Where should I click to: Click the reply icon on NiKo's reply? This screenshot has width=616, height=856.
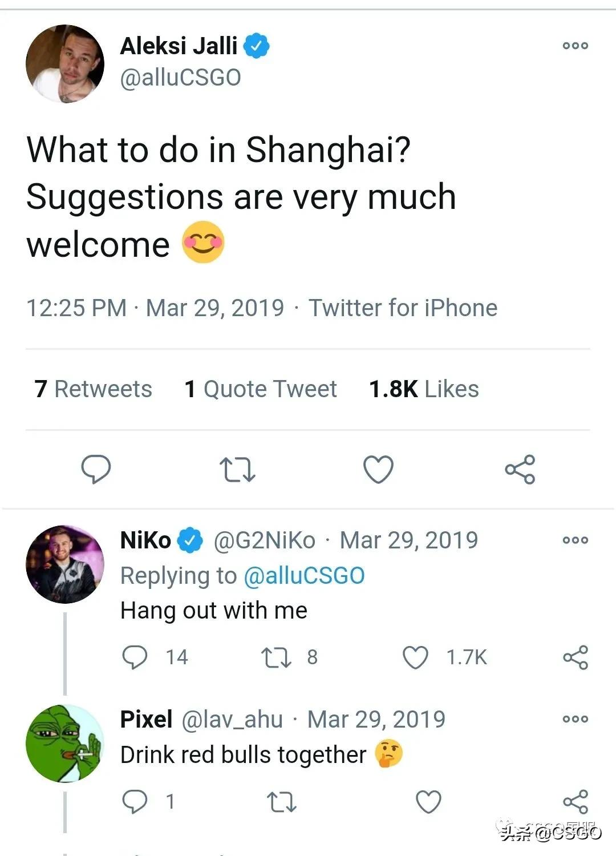tap(137, 657)
